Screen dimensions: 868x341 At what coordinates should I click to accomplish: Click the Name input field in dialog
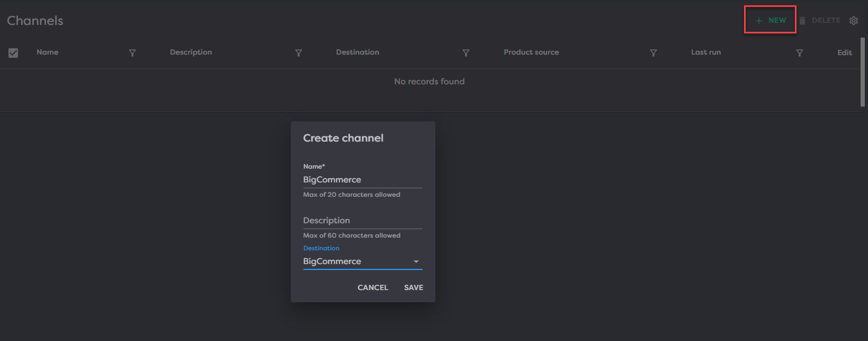point(362,180)
